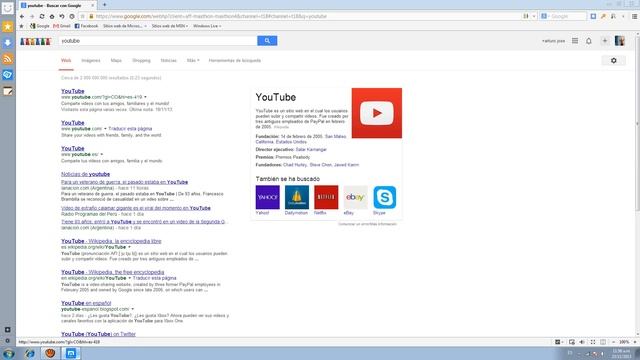
Task: Zoom out with the status bar minus
Action: (x=613, y=342)
